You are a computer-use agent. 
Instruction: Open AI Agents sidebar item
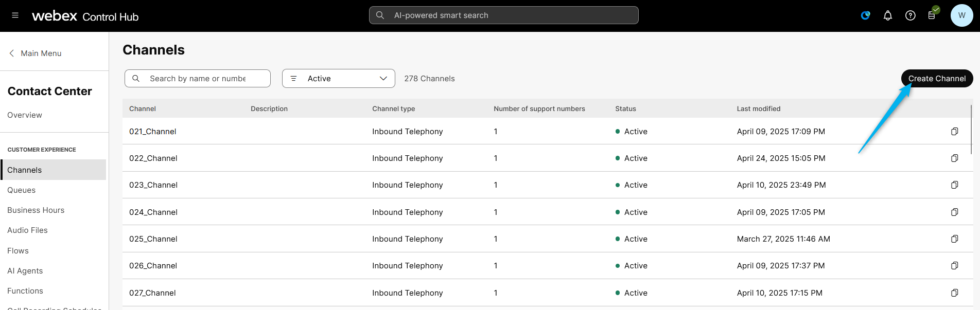click(x=25, y=271)
